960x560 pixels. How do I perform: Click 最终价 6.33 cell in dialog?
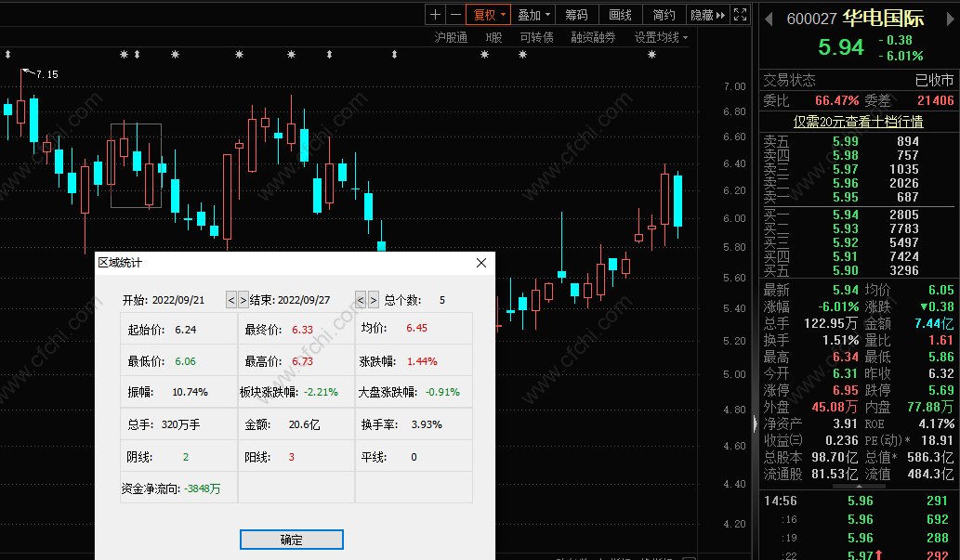point(296,330)
